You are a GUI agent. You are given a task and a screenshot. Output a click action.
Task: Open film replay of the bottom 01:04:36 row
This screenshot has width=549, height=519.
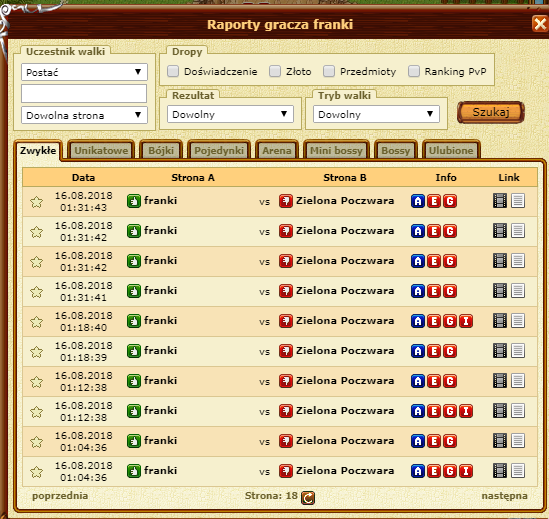point(500,471)
